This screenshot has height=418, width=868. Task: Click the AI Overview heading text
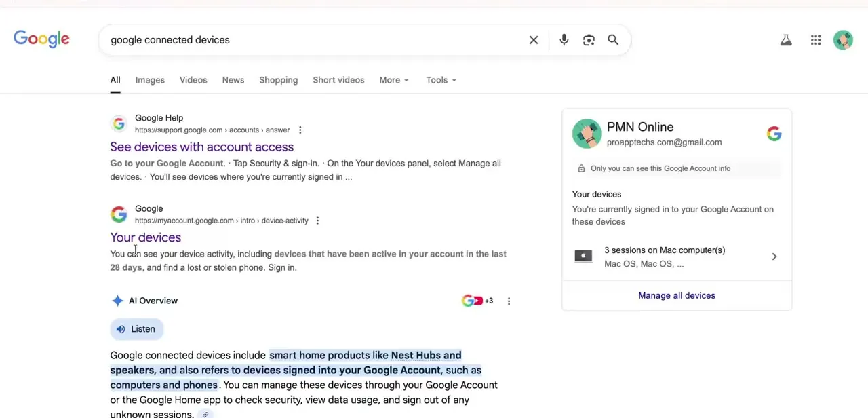tap(153, 301)
